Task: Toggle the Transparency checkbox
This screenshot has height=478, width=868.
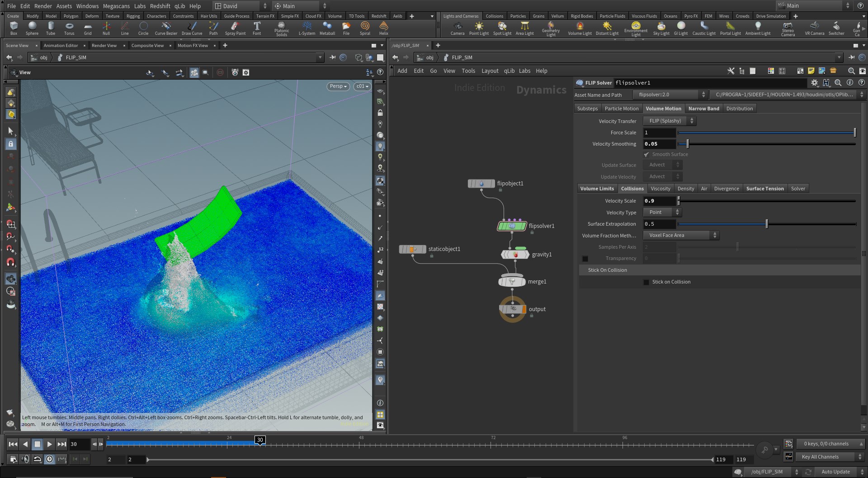Action: (x=585, y=259)
